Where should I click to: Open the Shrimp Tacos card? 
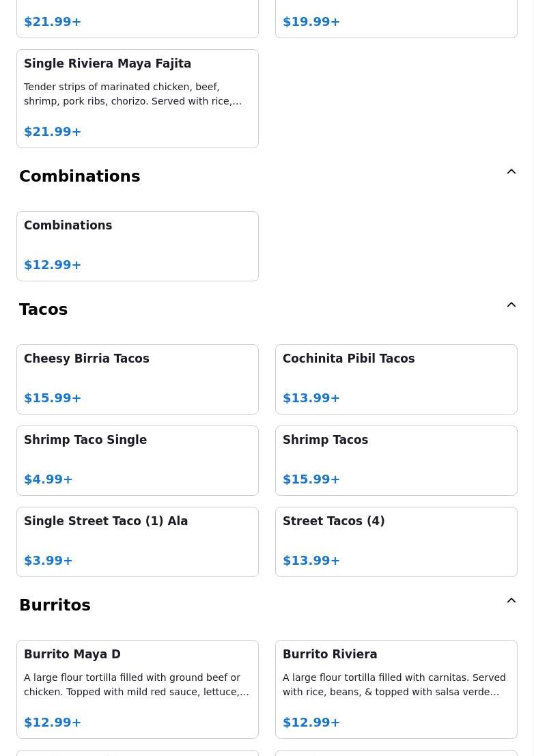[396, 460]
